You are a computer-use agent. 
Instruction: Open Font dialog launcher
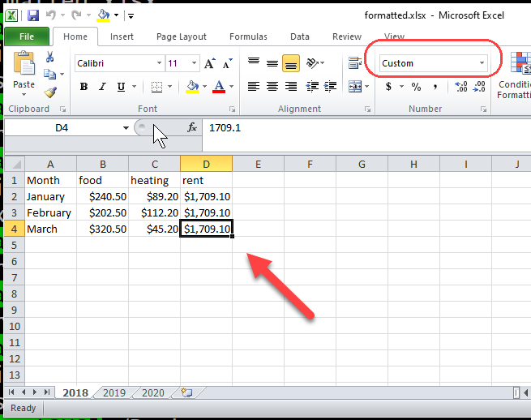tap(232, 109)
